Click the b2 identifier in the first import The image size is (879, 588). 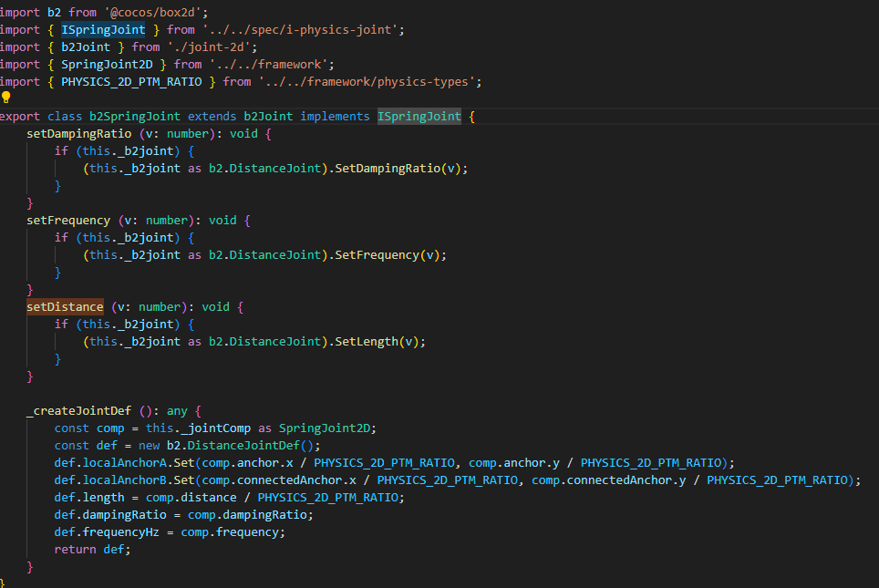pos(55,13)
